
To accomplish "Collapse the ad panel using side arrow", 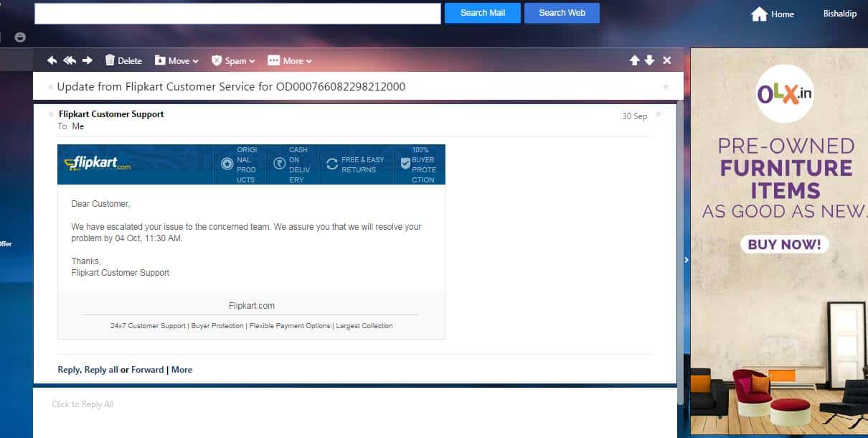I will [686, 260].
